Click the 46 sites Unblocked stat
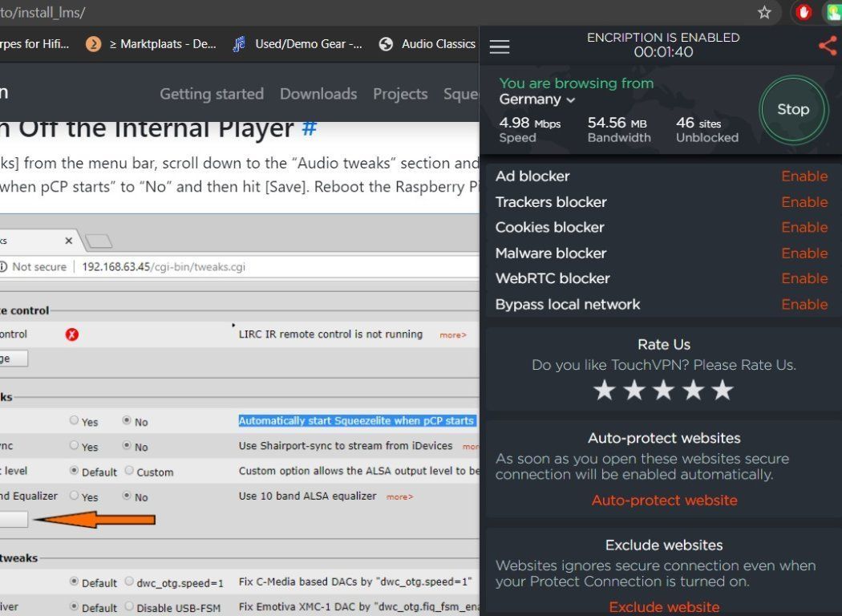 coord(706,129)
